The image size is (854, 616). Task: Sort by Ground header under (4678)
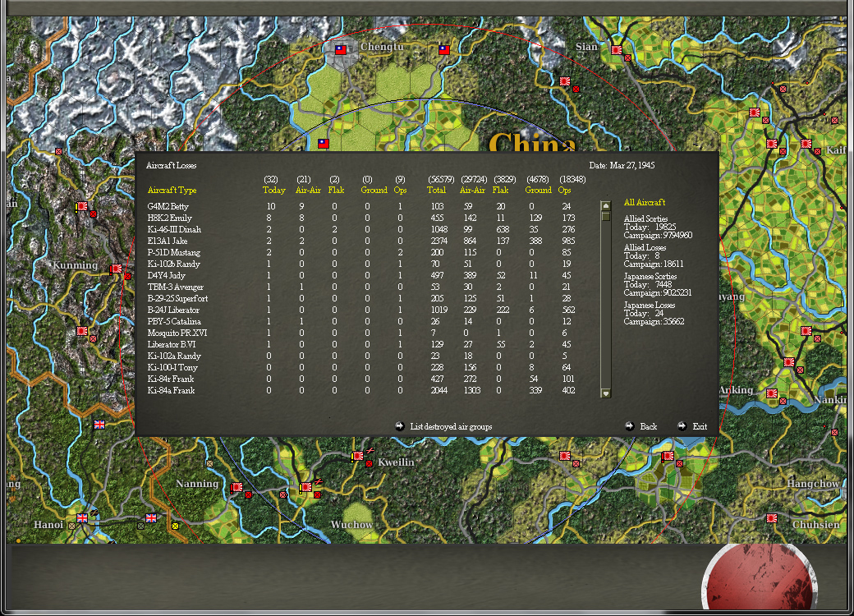(538, 190)
